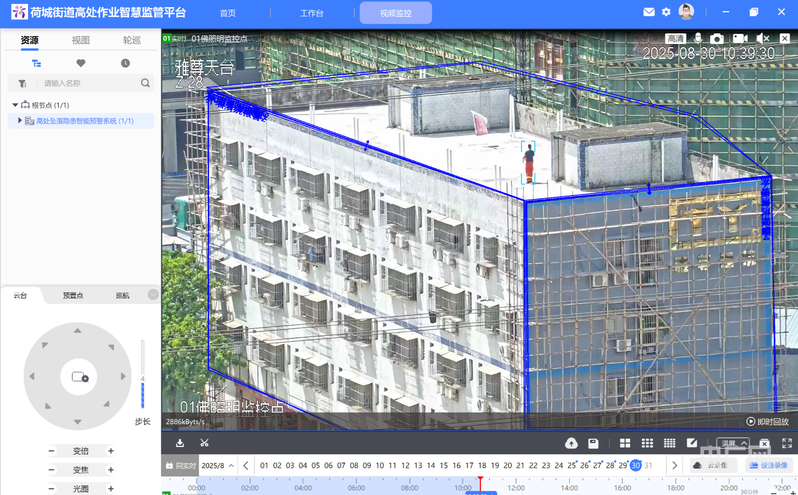798x495 pixels.
Task: Click the favorites heart icon in resource panel
Action: (x=81, y=63)
